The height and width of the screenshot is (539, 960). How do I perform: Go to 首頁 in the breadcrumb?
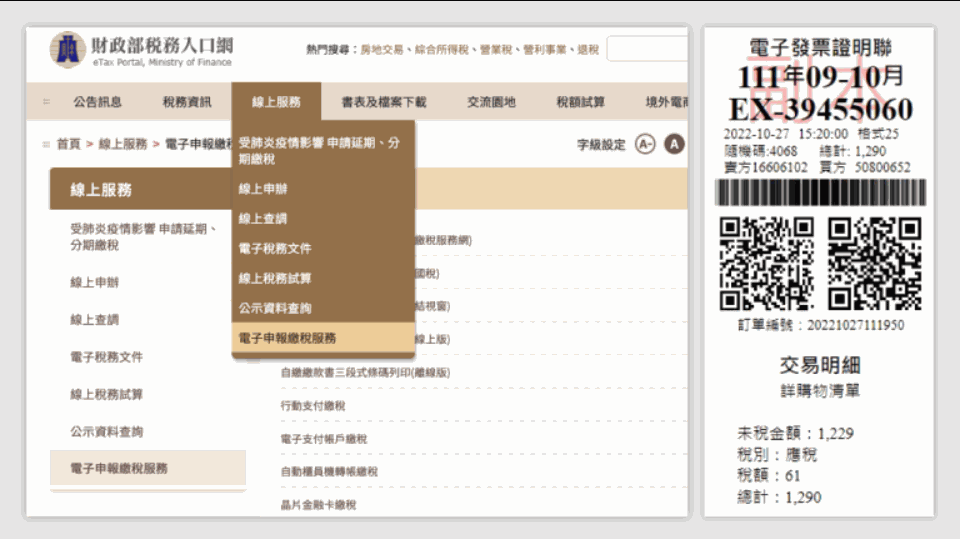click(x=69, y=144)
